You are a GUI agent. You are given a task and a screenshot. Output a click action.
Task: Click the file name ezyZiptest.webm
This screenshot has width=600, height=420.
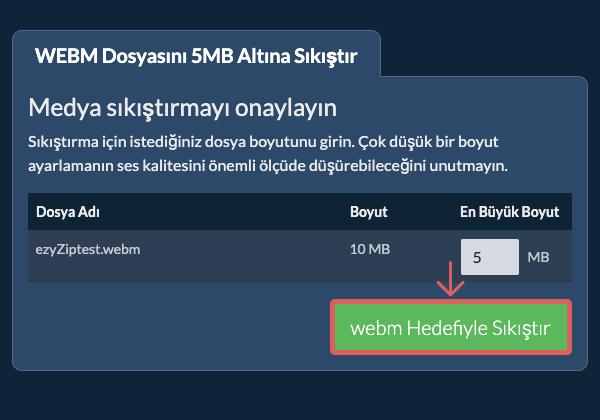[x=88, y=249]
